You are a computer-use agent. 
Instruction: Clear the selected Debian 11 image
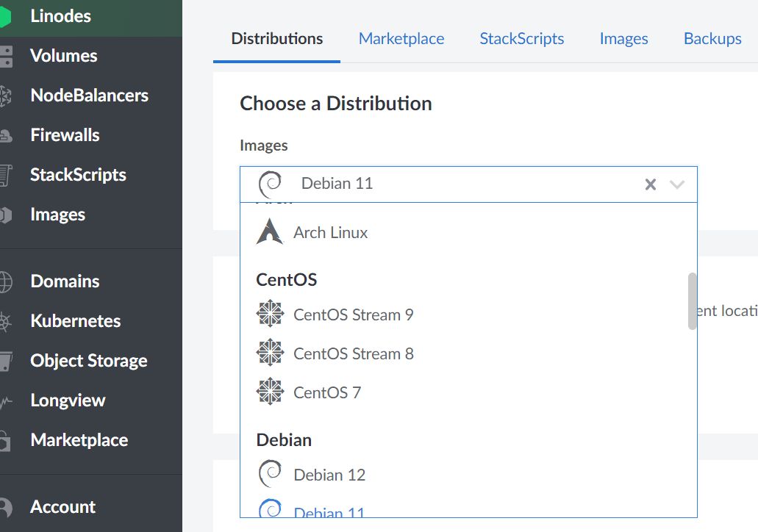[x=650, y=184]
